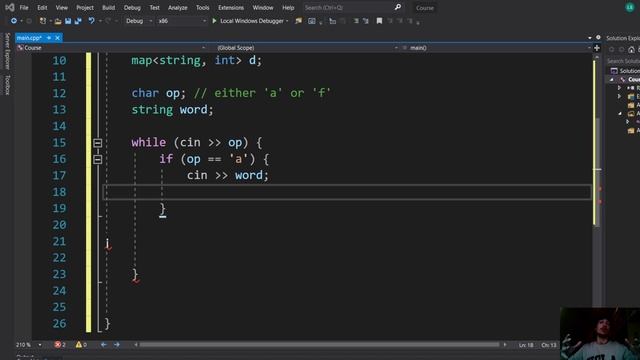Click the comment-out lines toolbar icon
640x360 pixels.
356,21
